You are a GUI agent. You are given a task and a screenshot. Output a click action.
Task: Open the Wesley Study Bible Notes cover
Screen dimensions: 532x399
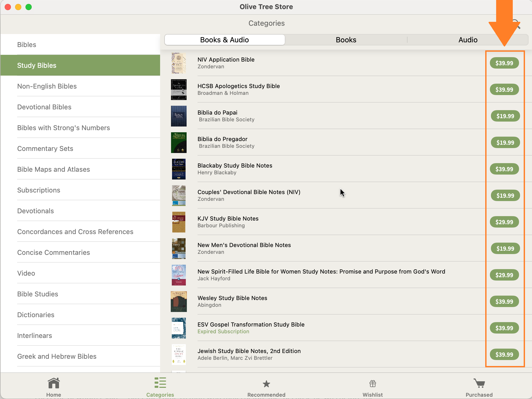pyautogui.click(x=179, y=302)
